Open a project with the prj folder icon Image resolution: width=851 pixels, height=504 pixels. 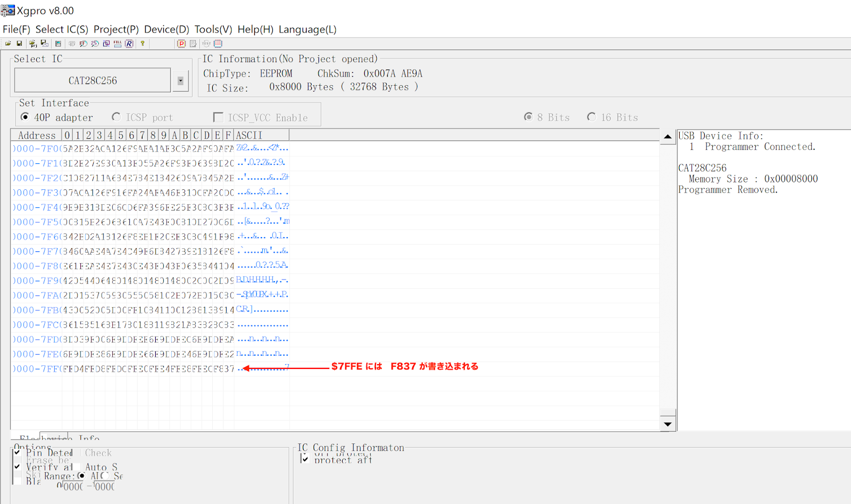(32, 43)
